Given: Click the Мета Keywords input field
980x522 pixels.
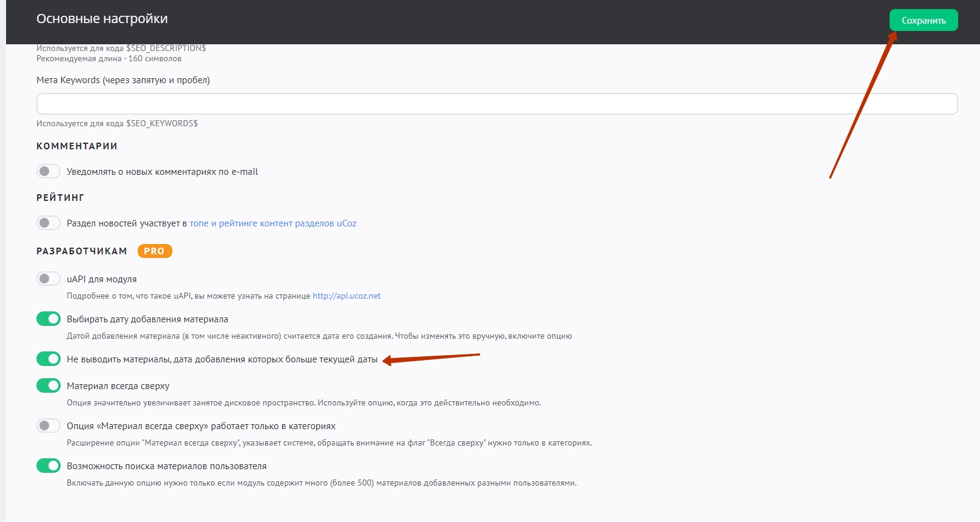Looking at the screenshot, I should point(496,104).
